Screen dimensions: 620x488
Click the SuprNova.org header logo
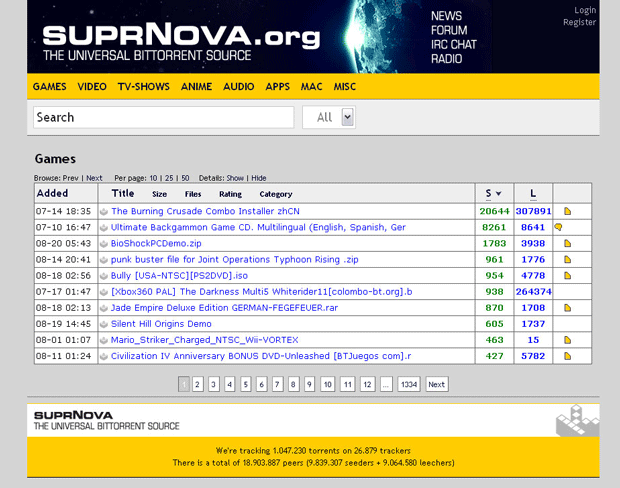pyautogui.click(x=181, y=42)
